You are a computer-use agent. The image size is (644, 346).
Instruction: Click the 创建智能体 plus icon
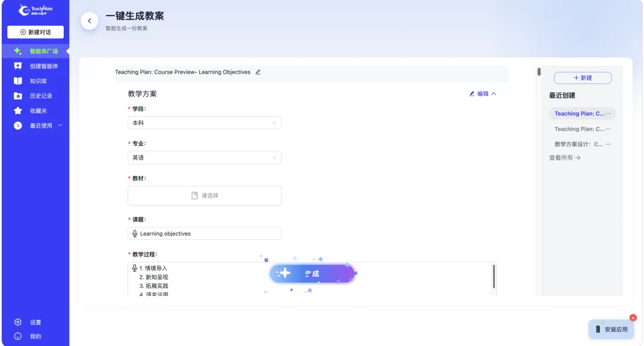click(18, 66)
